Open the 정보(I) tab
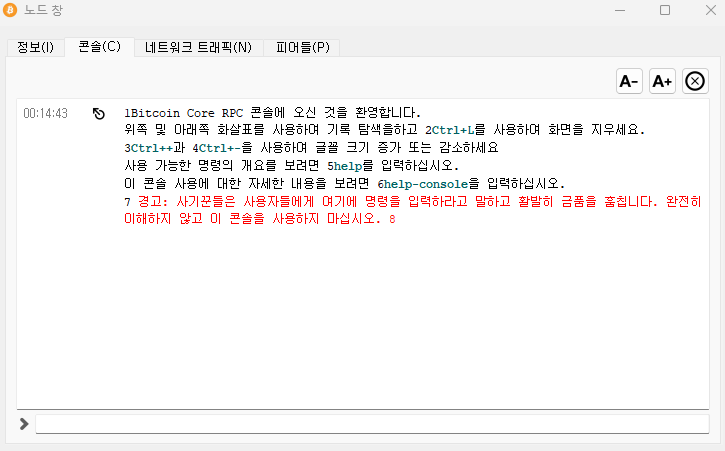The image size is (725, 451). point(35,47)
